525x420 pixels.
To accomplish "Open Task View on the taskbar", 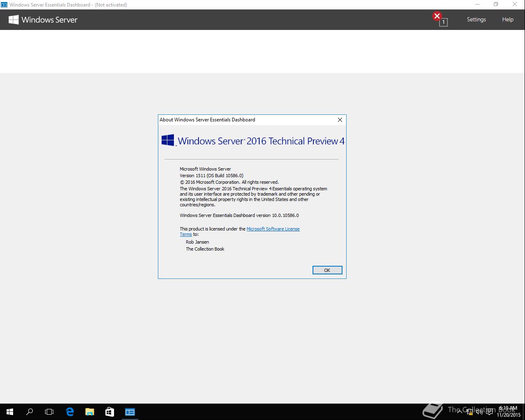I will [49, 412].
